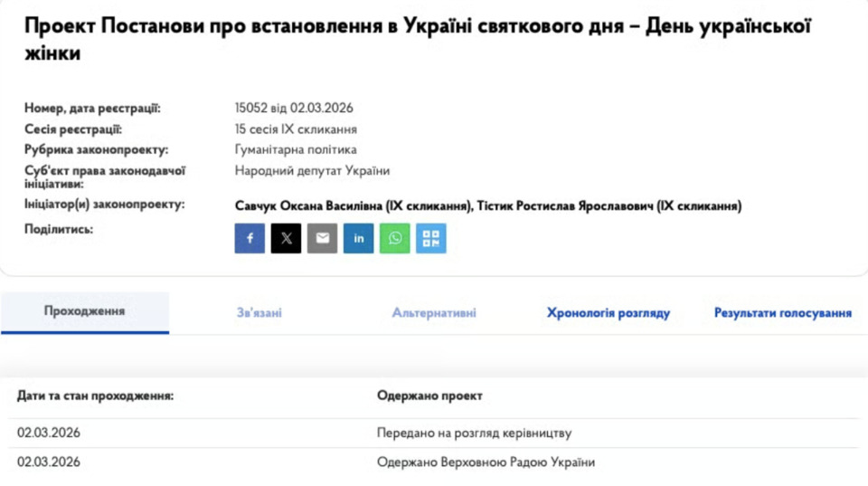Click the 15 сесія IX скликання value
This screenshot has height=486, width=868.
point(296,129)
